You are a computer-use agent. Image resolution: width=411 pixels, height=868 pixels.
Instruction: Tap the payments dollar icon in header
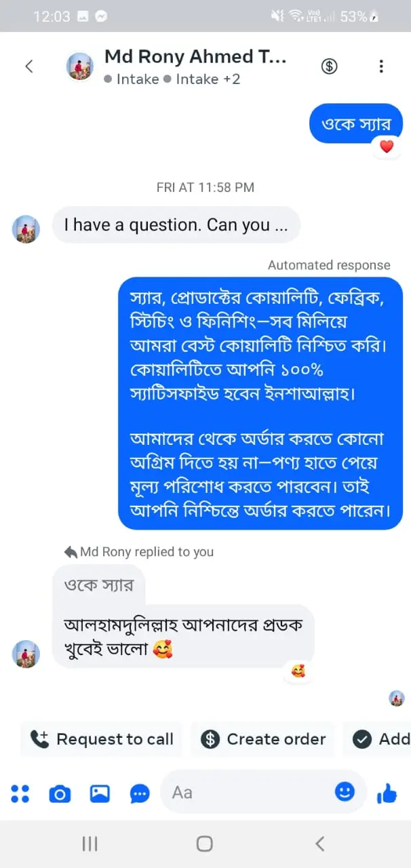point(329,66)
